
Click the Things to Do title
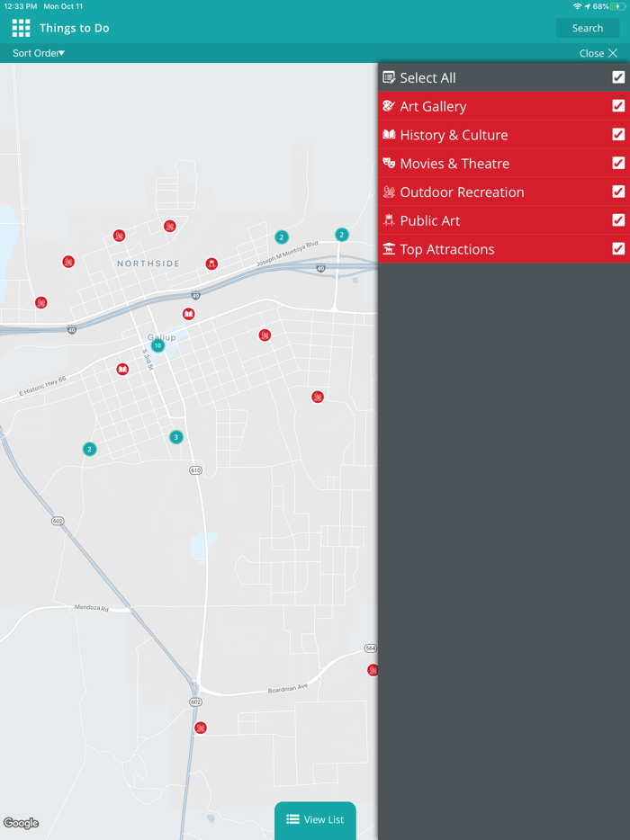point(75,29)
